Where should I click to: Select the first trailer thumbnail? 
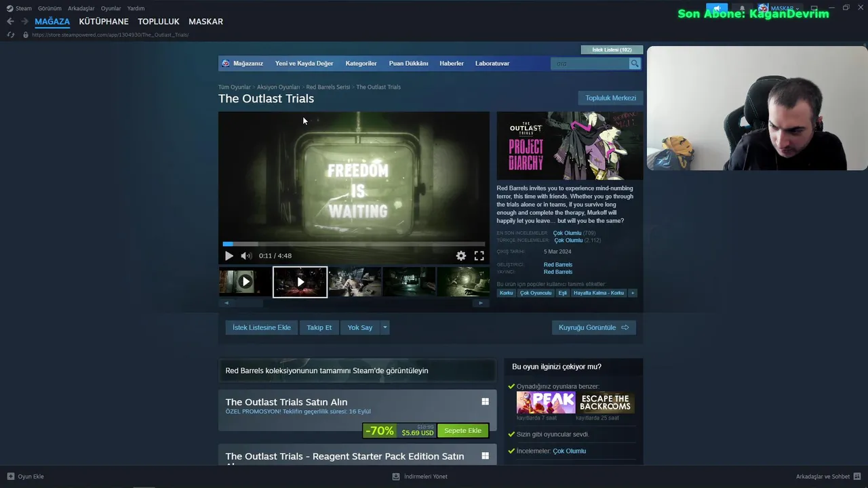[x=245, y=281]
